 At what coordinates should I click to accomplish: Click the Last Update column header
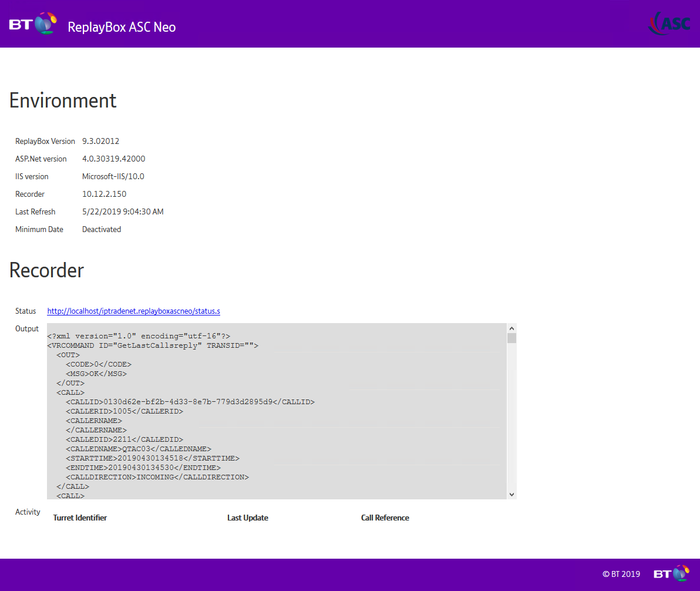(248, 518)
